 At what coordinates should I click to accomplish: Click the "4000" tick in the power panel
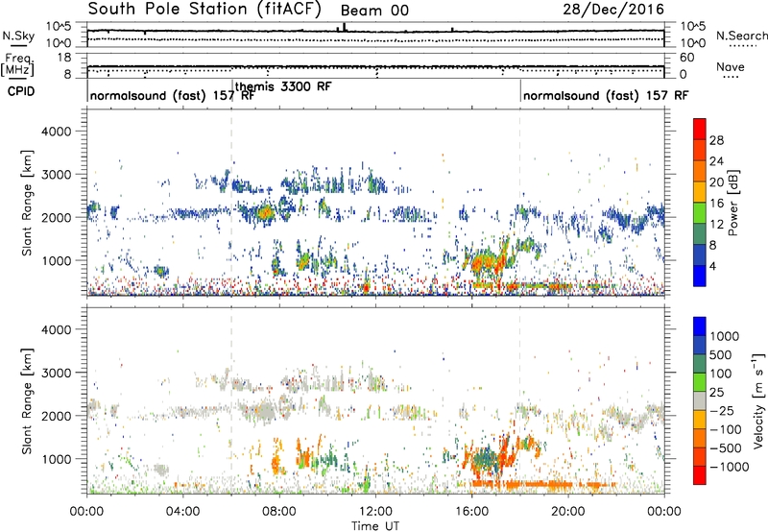(57, 132)
